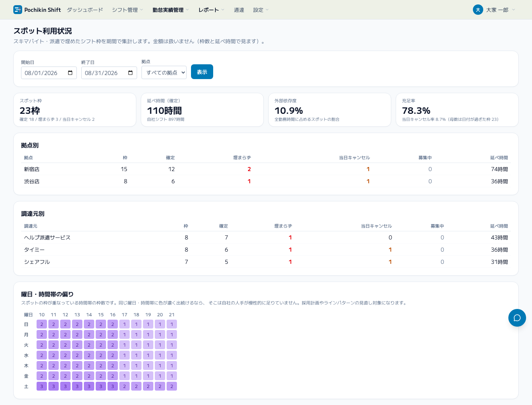Click the 表示 button

coord(202,72)
